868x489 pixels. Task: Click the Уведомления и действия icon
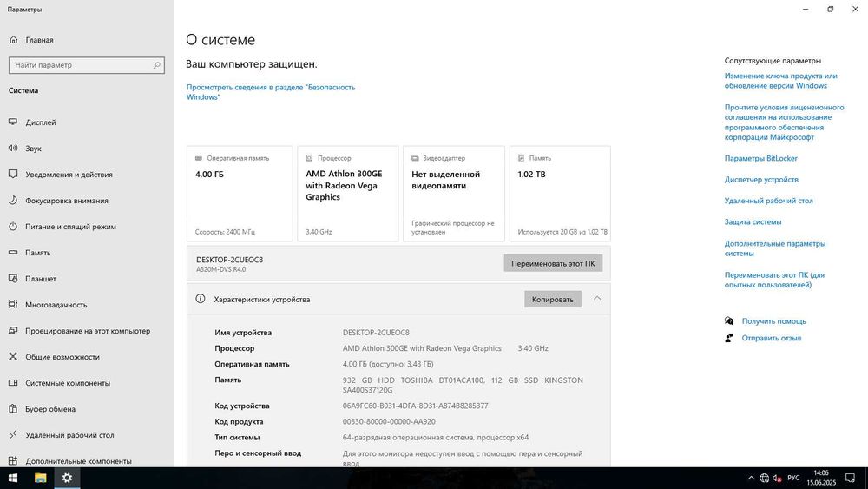tap(13, 174)
